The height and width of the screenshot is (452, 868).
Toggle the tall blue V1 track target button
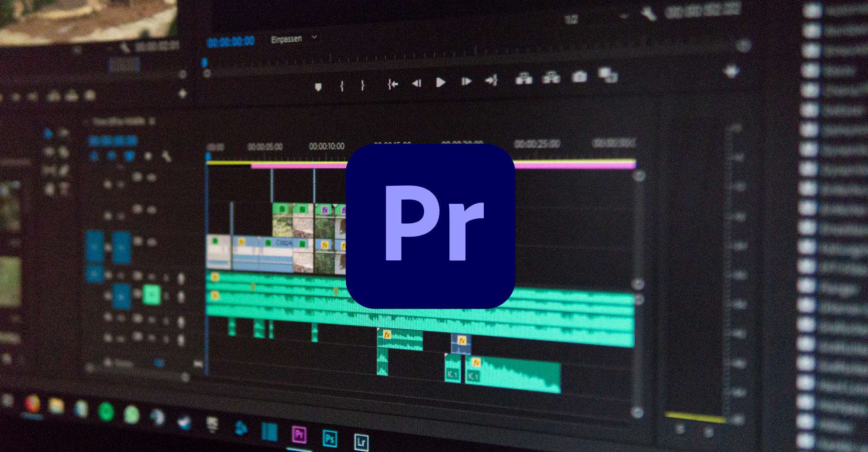pos(122,248)
